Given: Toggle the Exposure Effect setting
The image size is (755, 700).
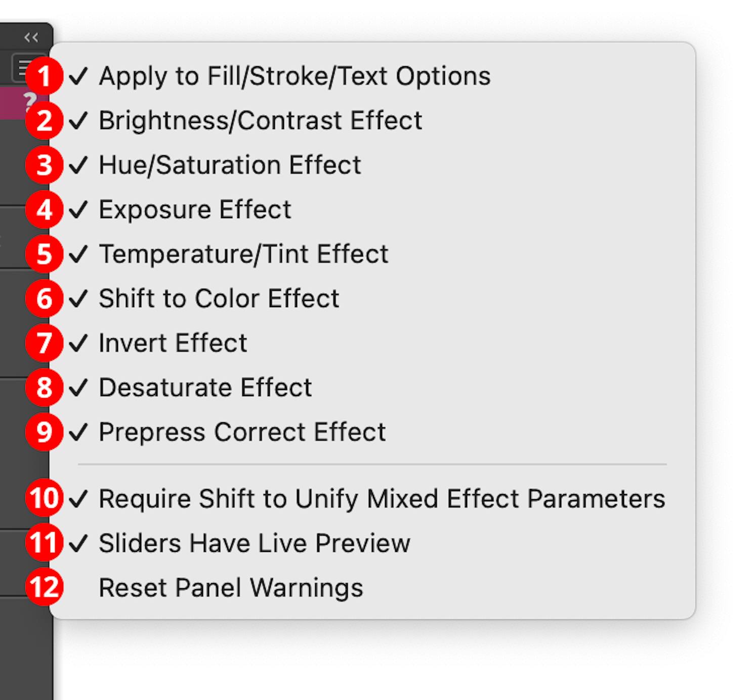Looking at the screenshot, I should 195,210.
